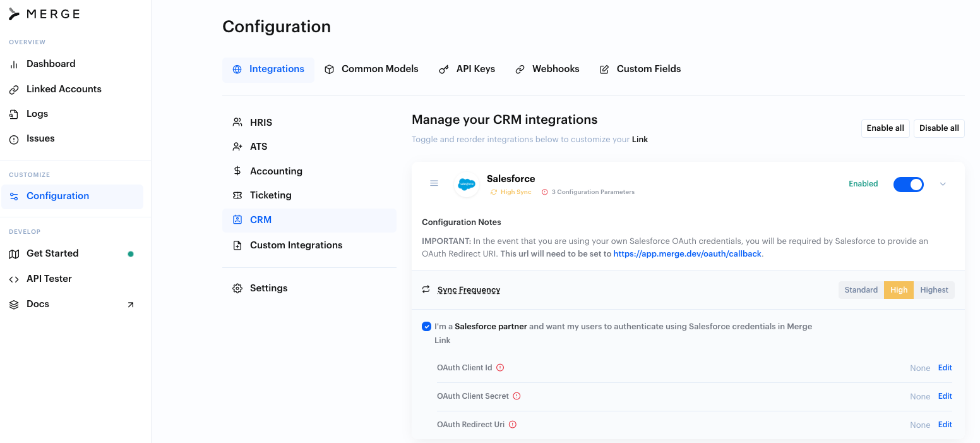This screenshot has width=980, height=443.
Task: Click the OAuth Redirect Uri warning icon
Action: pyautogui.click(x=513, y=425)
